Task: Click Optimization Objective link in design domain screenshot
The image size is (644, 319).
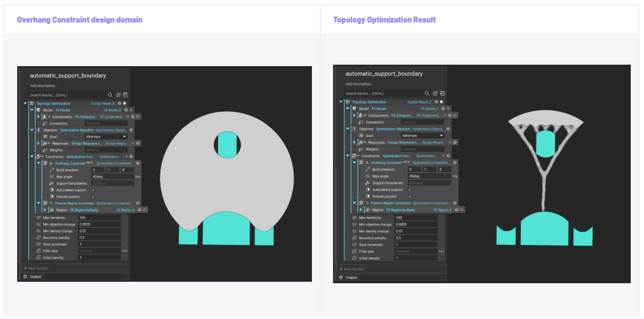Action: click(x=76, y=130)
